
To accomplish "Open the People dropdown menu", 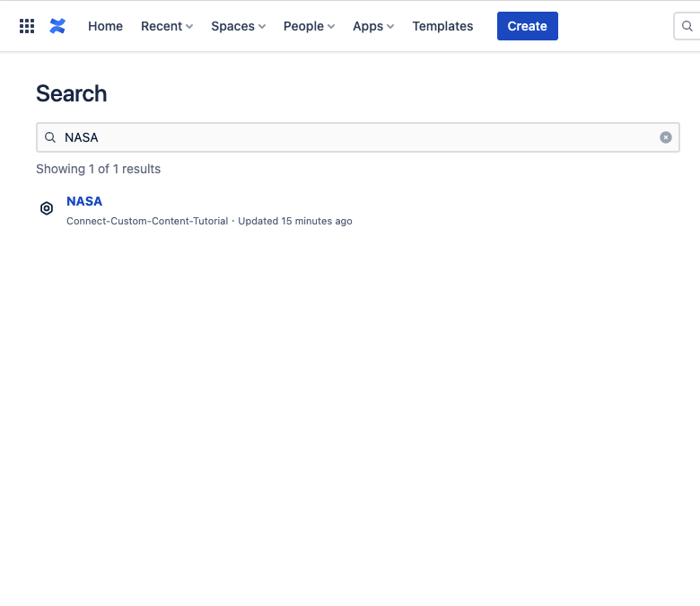I will tap(303, 26).
